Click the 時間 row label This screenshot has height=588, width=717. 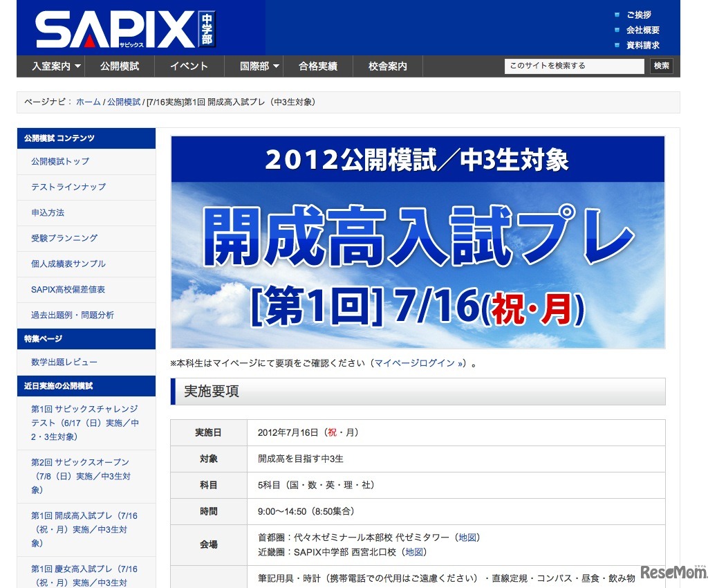pos(209,512)
